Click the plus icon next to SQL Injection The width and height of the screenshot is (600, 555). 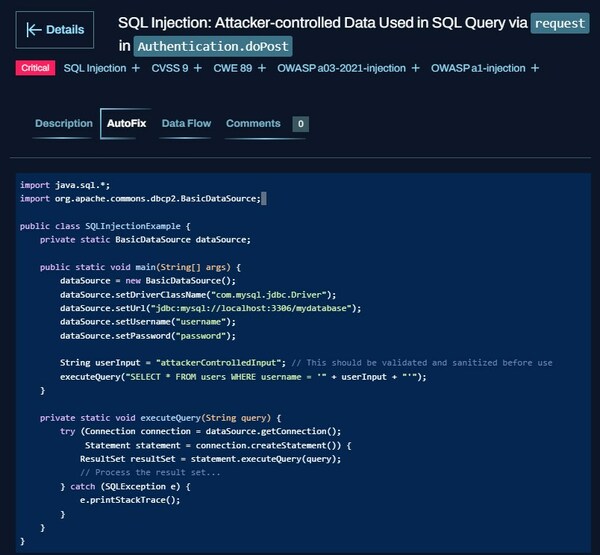click(x=136, y=68)
